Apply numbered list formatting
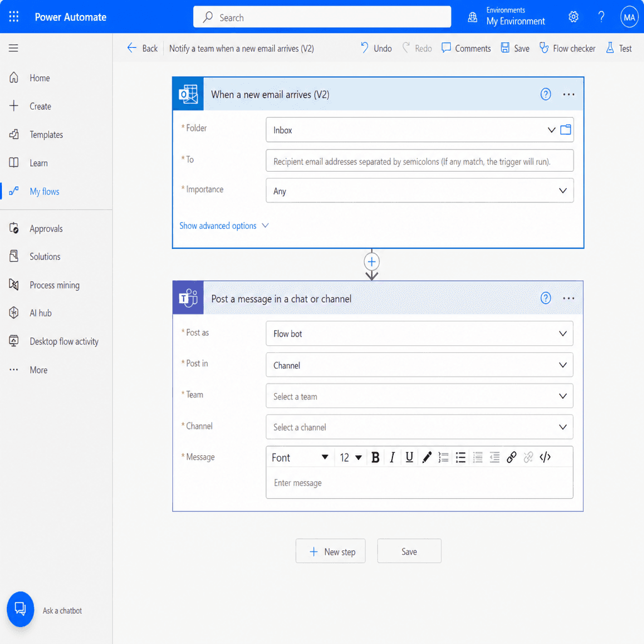This screenshot has width=644, height=644. click(443, 458)
